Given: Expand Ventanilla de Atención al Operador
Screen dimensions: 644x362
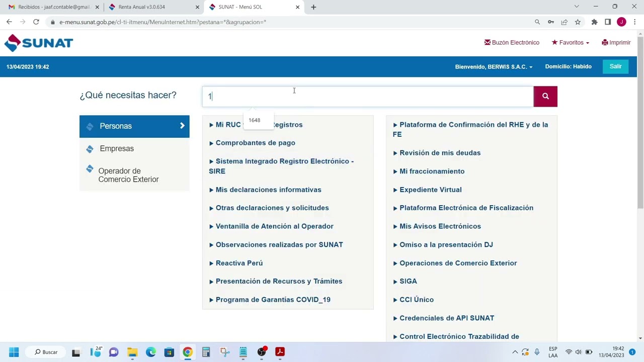Looking at the screenshot, I should tap(271, 226).
